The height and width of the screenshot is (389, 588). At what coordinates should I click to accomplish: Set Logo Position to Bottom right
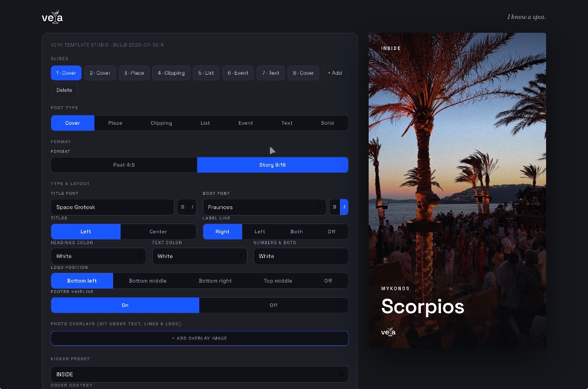click(x=215, y=281)
